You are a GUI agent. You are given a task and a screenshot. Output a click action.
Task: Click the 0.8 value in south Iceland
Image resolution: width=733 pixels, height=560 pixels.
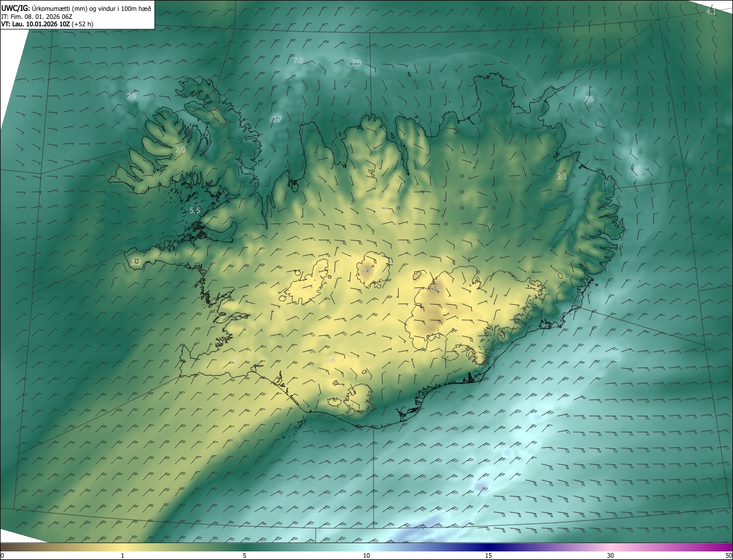click(330, 360)
